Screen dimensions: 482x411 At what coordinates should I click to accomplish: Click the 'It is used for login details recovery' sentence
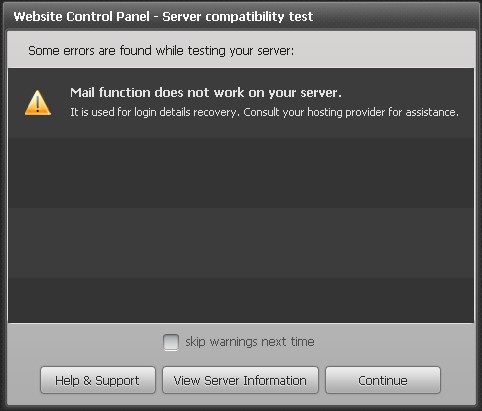coord(155,112)
